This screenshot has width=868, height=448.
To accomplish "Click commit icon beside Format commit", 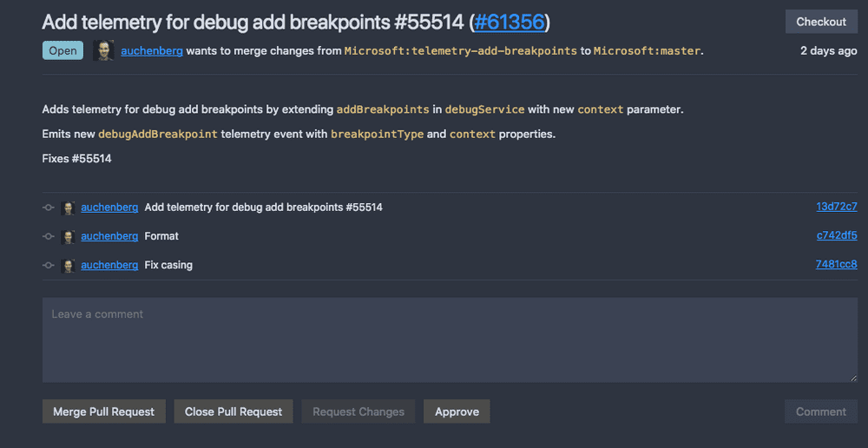I will (x=49, y=236).
